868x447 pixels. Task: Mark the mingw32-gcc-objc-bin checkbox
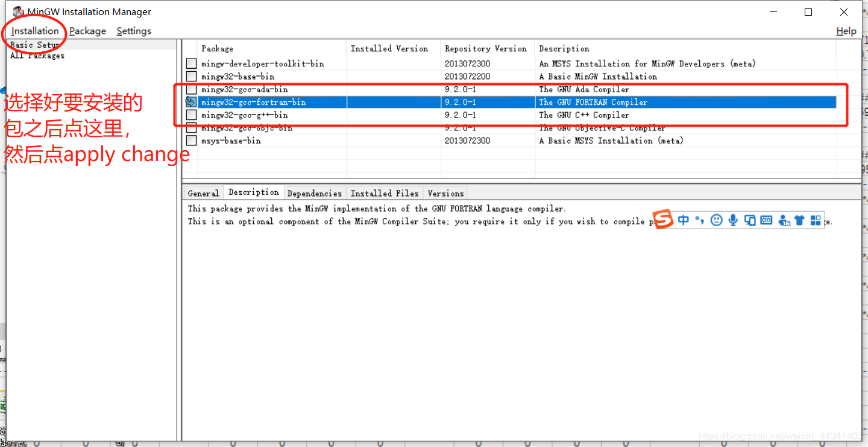[x=191, y=128]
